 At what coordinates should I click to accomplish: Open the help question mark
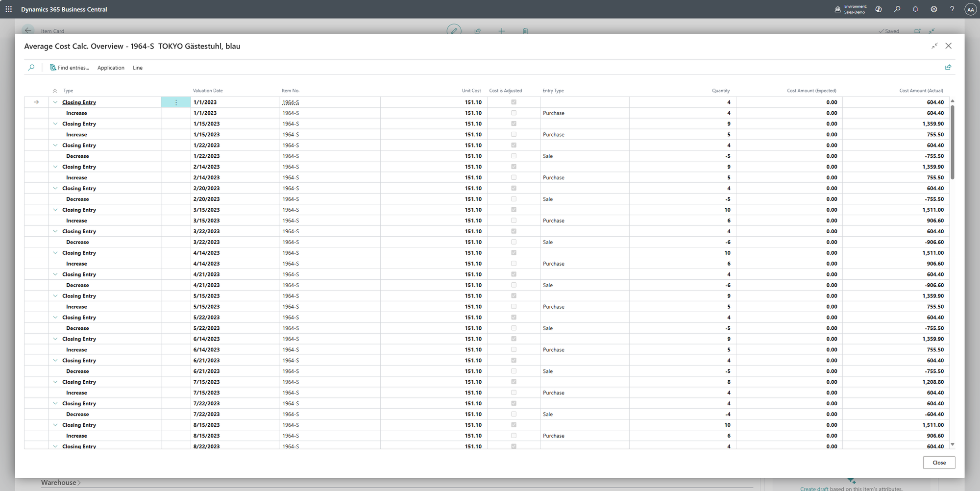click(952, 9)
